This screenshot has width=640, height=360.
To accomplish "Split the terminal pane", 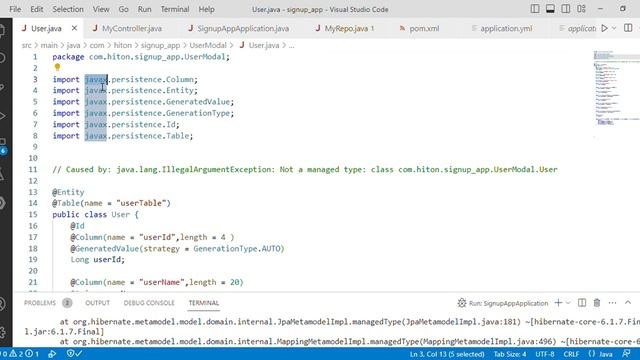I will tap(582, 303).
